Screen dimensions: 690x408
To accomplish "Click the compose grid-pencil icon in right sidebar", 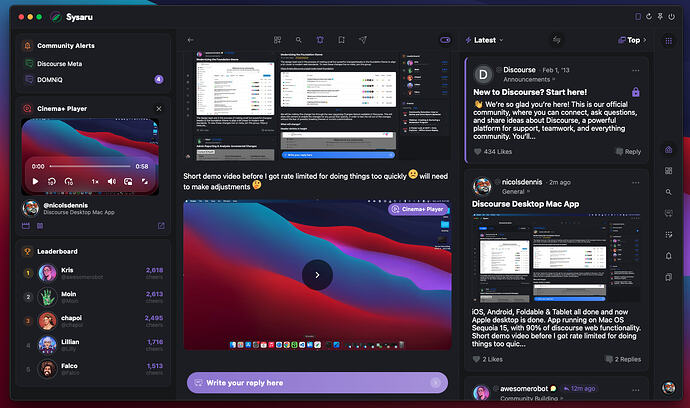I will (668, 235).
